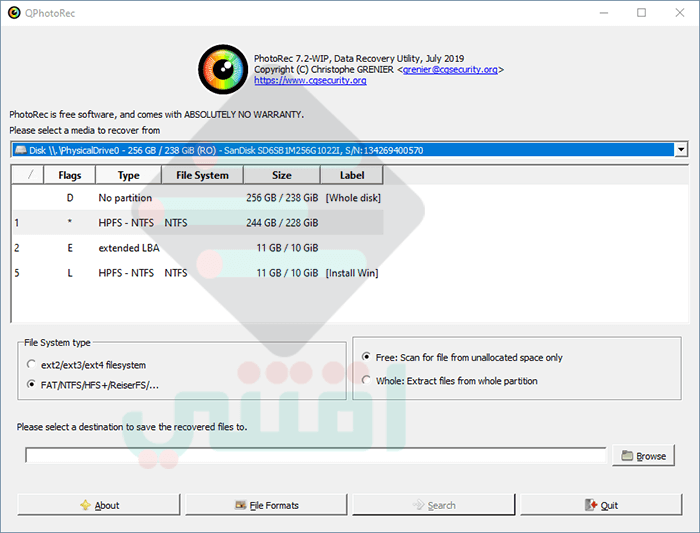
Task: Click the Type column header
Action: (129, 175)
